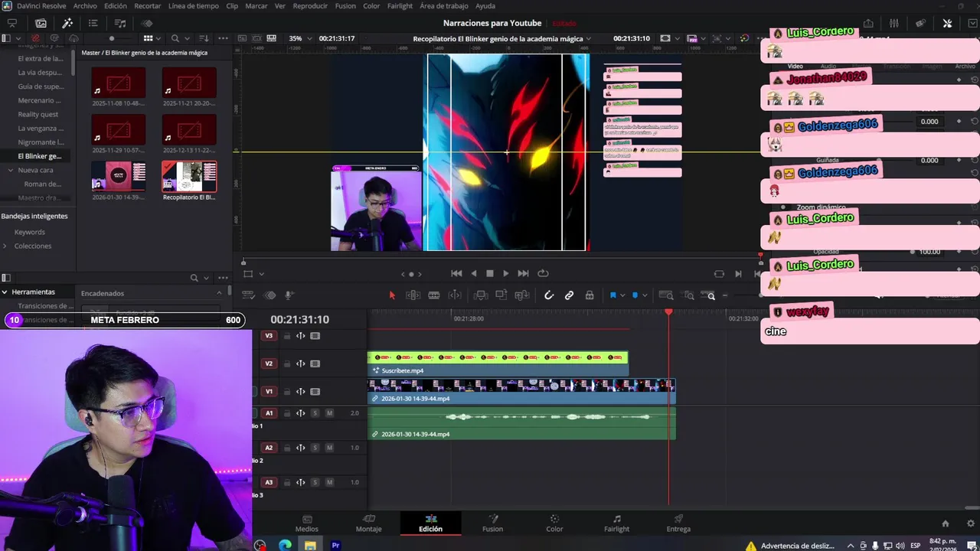980x551 pixels.
Task: Mute audio track A2
Action: point(329,448)
